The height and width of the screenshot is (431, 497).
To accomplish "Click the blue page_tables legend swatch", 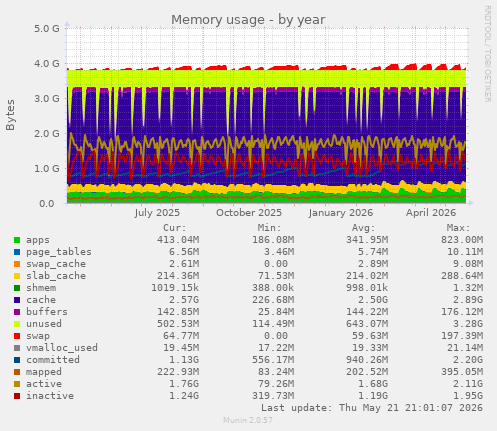I will coord(17,252).
